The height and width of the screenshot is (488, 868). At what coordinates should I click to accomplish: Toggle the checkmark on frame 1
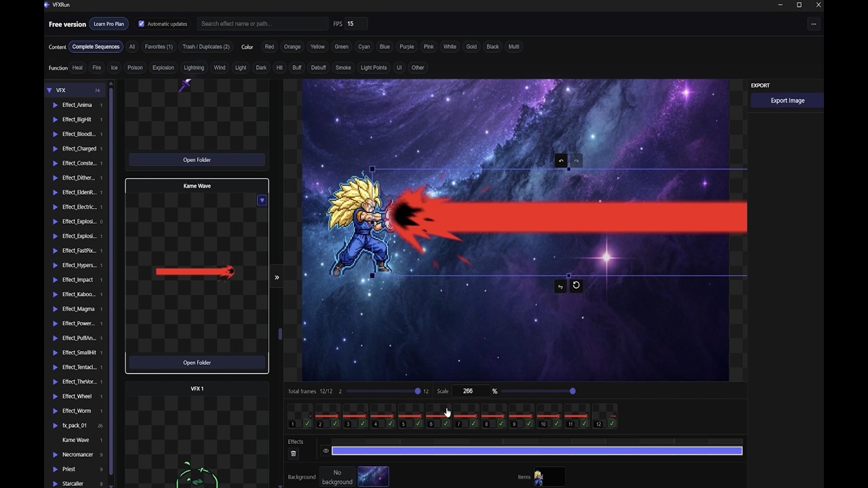307,424
